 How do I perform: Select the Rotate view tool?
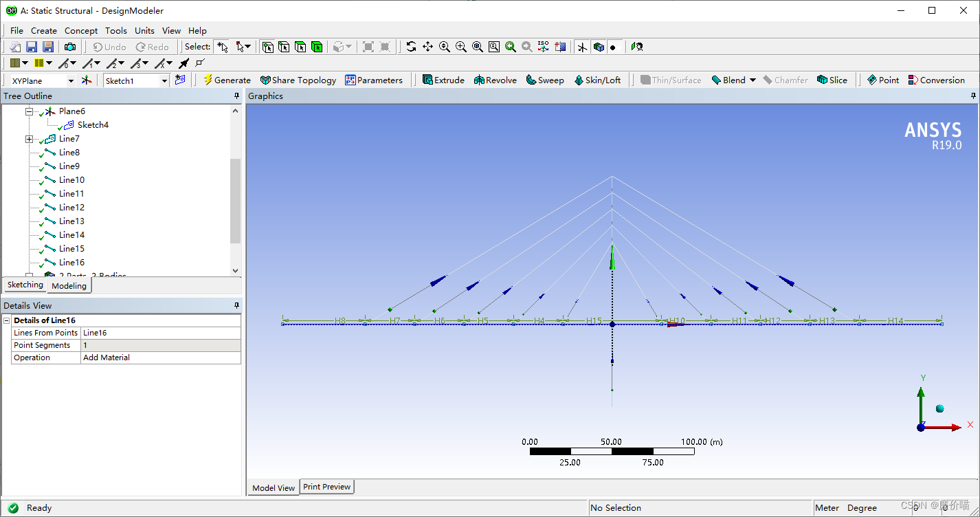(x=411, y=47)
